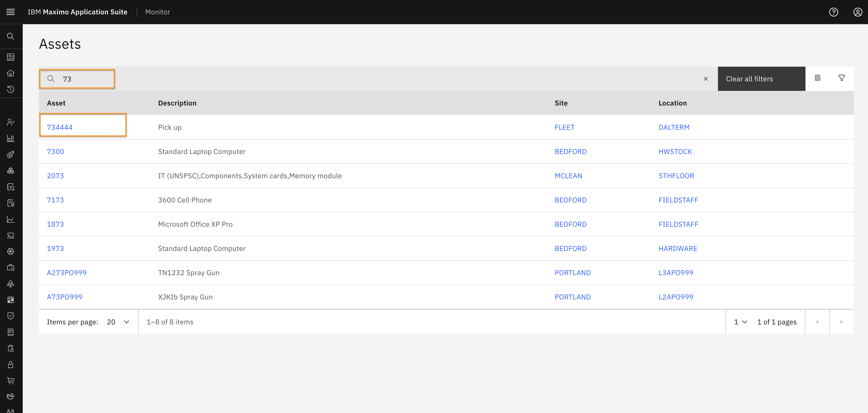
Task: Click the Asset column header
Action: pos(56,103)
